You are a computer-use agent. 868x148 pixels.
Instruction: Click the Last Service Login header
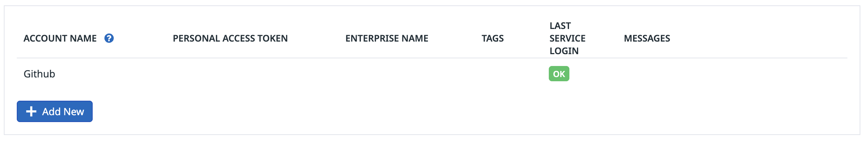567,38
